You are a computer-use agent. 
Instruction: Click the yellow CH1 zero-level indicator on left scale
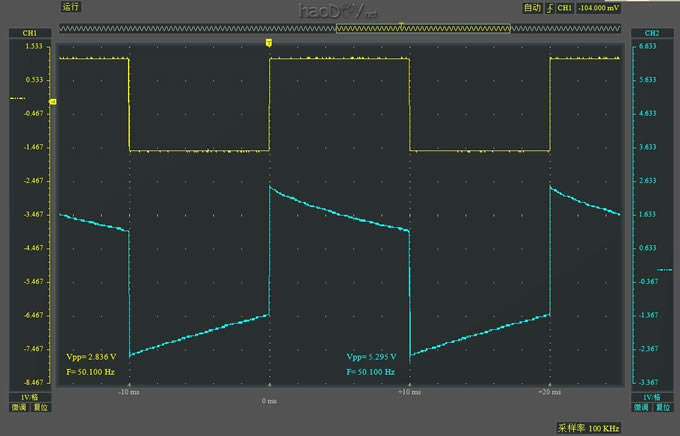pyautogui.click(x=19, y=98)
